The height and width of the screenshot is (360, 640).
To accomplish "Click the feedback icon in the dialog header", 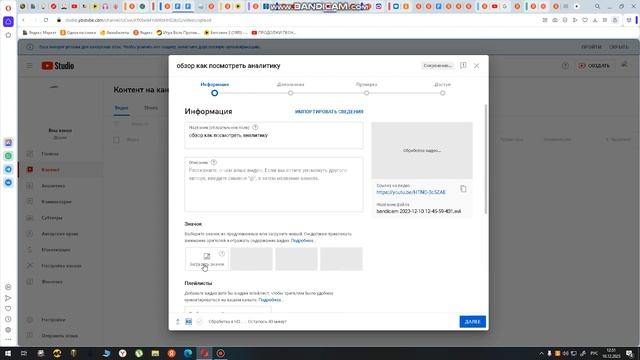I will click(463, 65).
